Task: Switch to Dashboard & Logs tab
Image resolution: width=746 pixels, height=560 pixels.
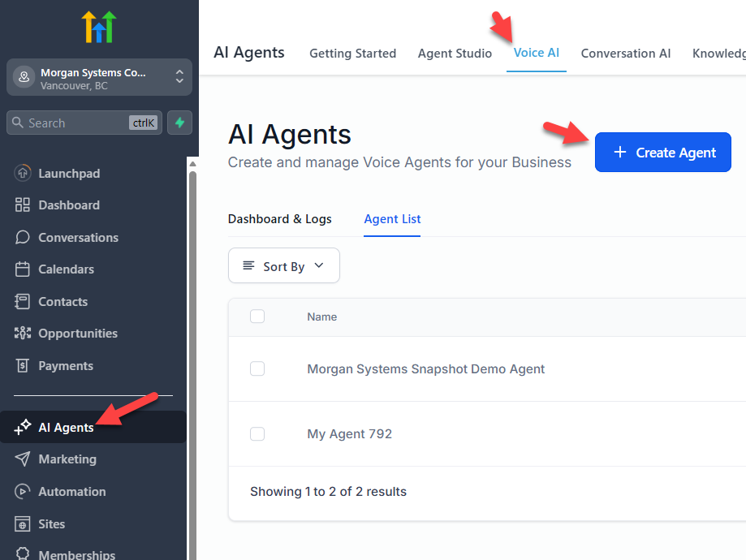Action: click(280, 219)
